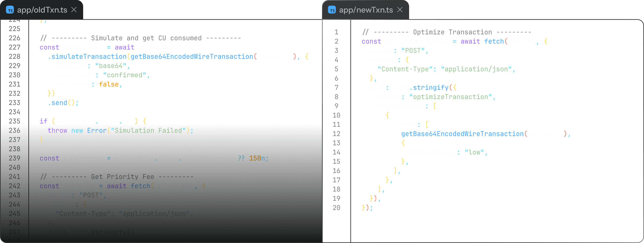Switch to the app/newTxn.ts tab

pyautogui.click(x=365, y=10)
